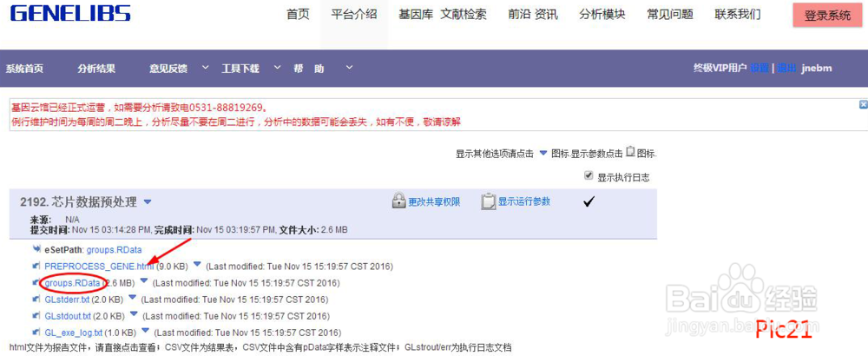Open the eSetPath groups.RData link

point(114,250)
